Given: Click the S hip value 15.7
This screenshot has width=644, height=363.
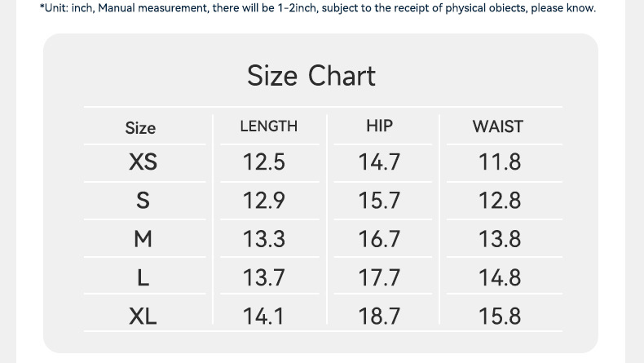Looking at the screenshot, I should pyautogui.click(x=379, y=201).
